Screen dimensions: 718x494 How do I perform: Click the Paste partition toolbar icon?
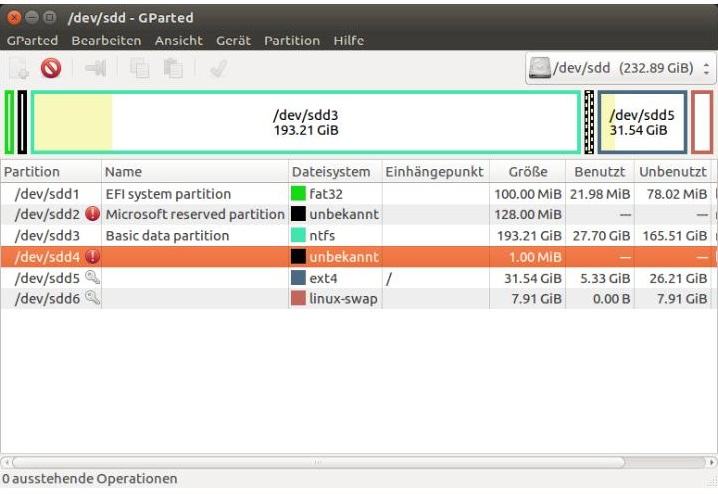tap(173, 69)
